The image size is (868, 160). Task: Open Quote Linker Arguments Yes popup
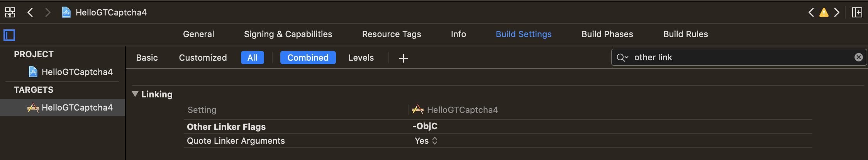426,141
